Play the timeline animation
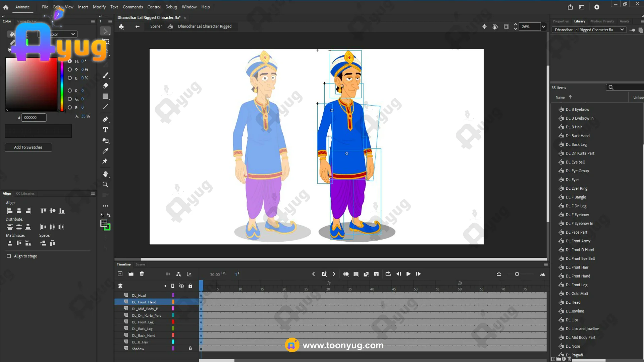 click(x=408, y=274)
